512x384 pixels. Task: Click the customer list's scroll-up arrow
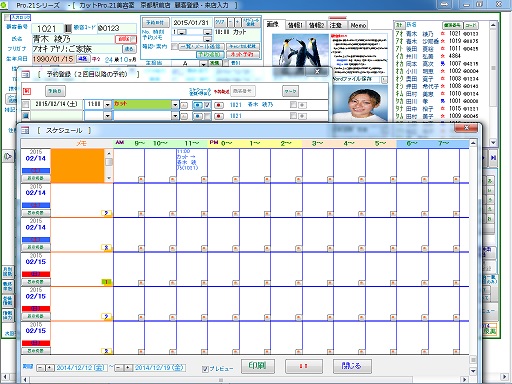point(494,25)
